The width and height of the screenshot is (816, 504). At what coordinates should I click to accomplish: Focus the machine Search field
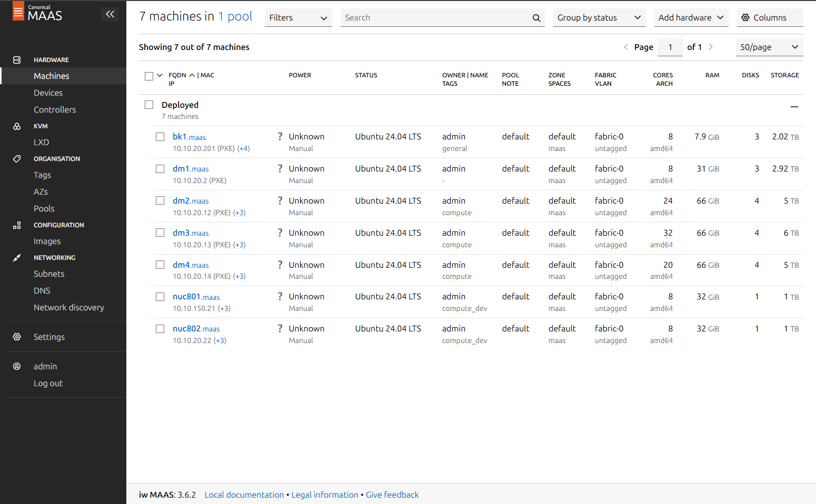tap(434, 18)
